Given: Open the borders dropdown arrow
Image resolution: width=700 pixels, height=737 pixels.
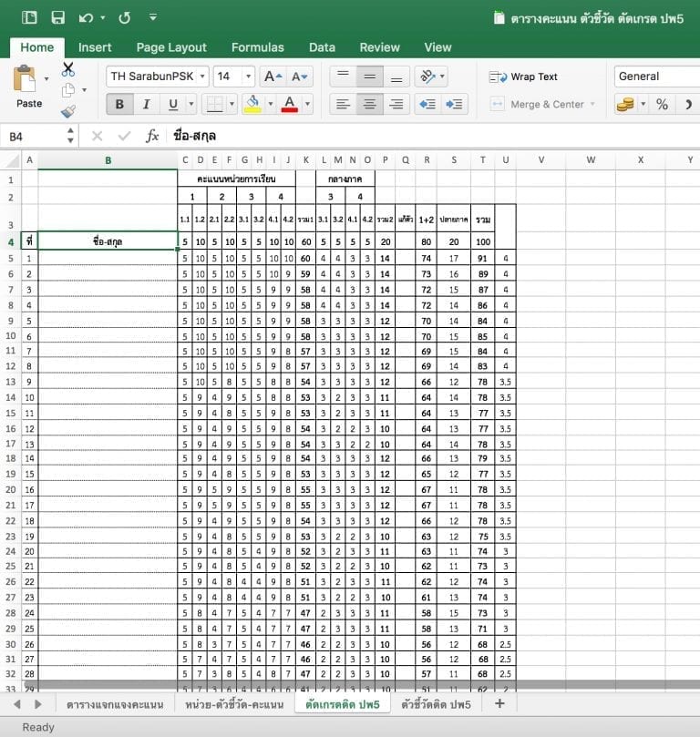Looking at the screenshot, I should point(232,104).
